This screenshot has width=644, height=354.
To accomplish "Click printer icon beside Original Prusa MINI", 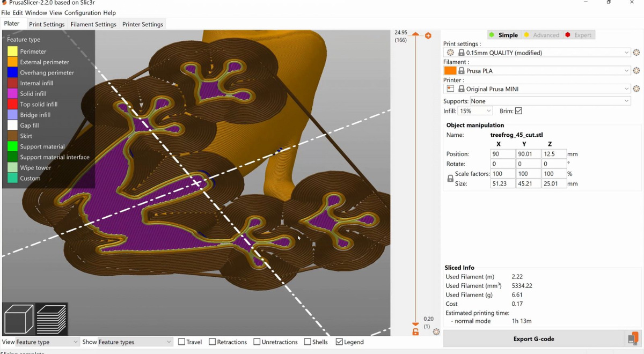I will point(450,88).
